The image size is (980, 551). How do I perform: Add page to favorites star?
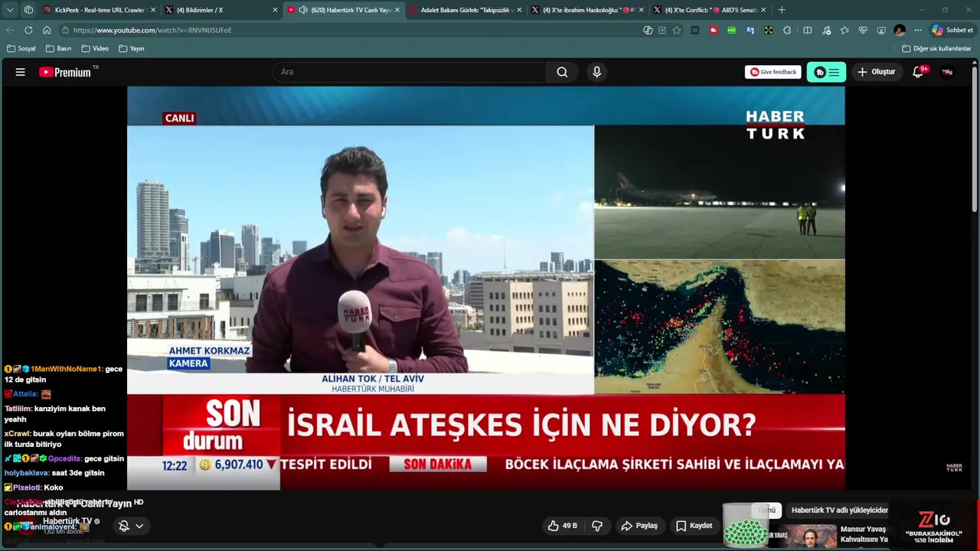click(x=677, y=30)
